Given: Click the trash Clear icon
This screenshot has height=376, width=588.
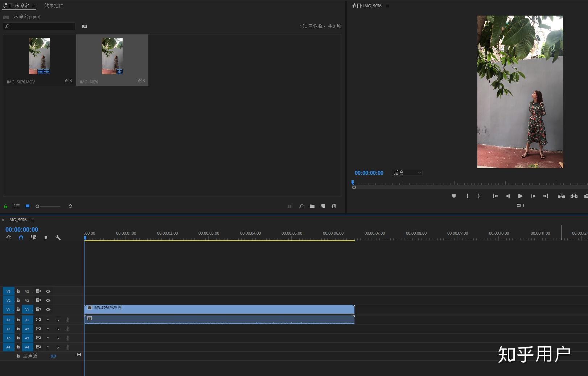Looking at the screenshot, I should pos(334,206).
